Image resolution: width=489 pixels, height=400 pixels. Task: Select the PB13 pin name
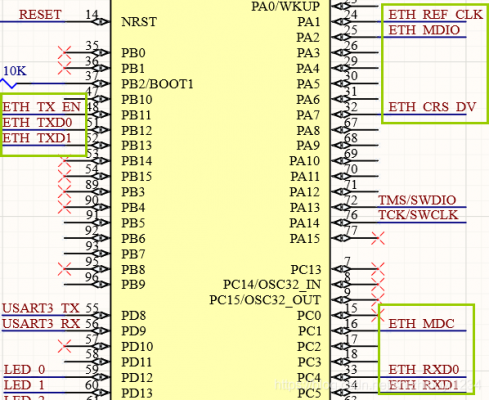coord(136,146)
